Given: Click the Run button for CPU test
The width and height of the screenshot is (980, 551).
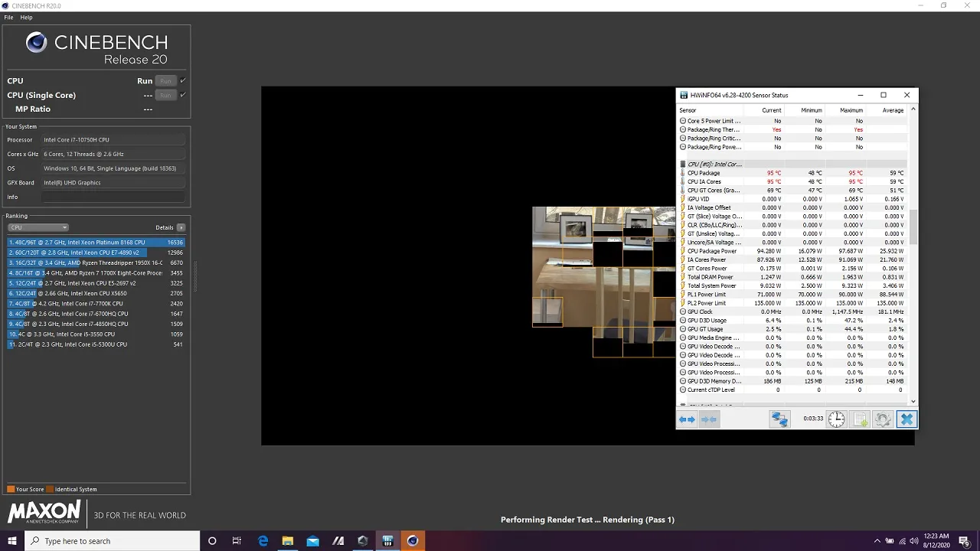Looking at the screenshot, I should click(165, 80).
